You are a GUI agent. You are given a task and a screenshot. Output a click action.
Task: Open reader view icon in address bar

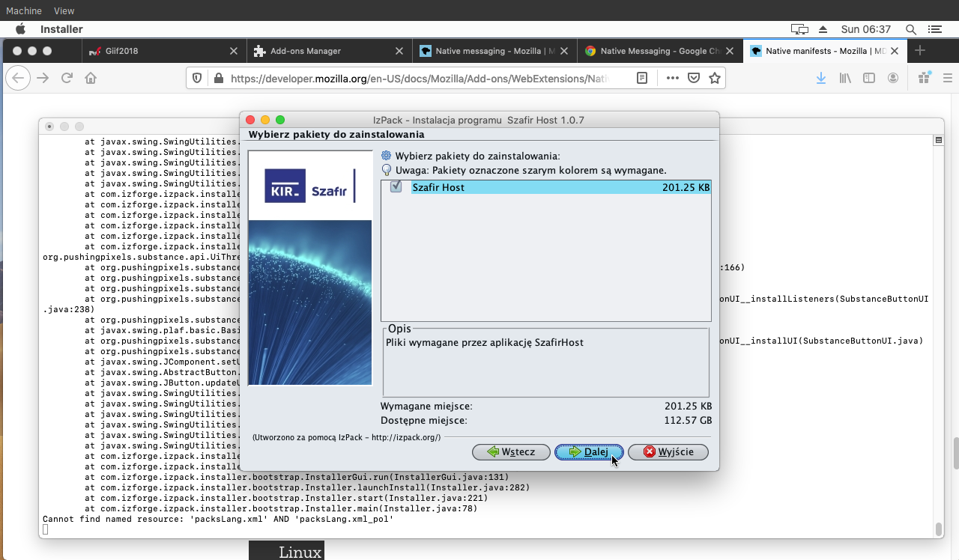642,78
